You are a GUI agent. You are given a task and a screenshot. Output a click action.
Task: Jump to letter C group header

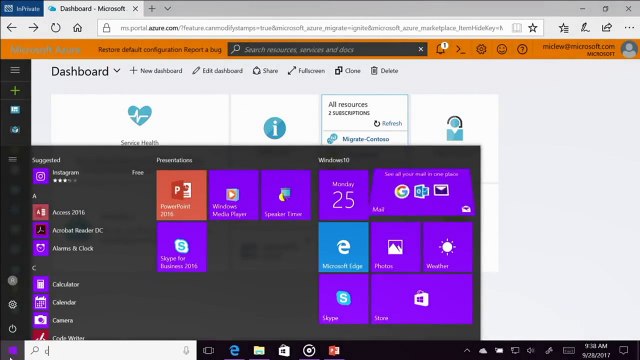pyautogui.click(x=34, y=268)
